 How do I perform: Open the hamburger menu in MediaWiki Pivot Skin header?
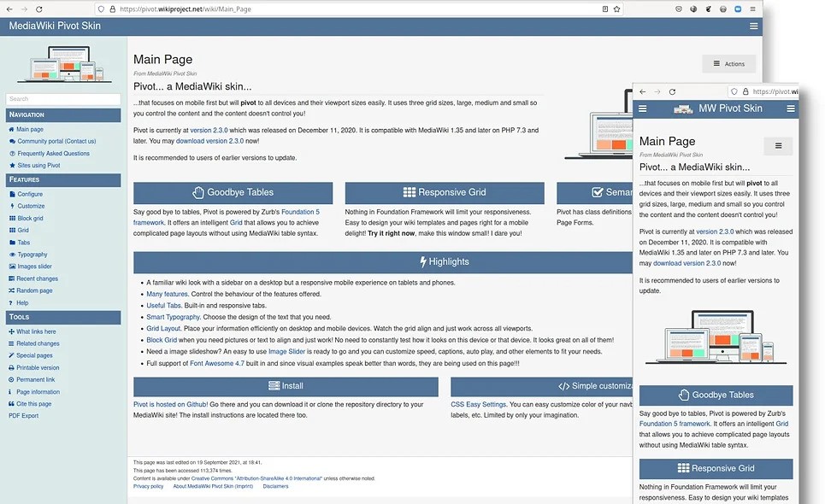pyautogui.click(x=753, y=26)
